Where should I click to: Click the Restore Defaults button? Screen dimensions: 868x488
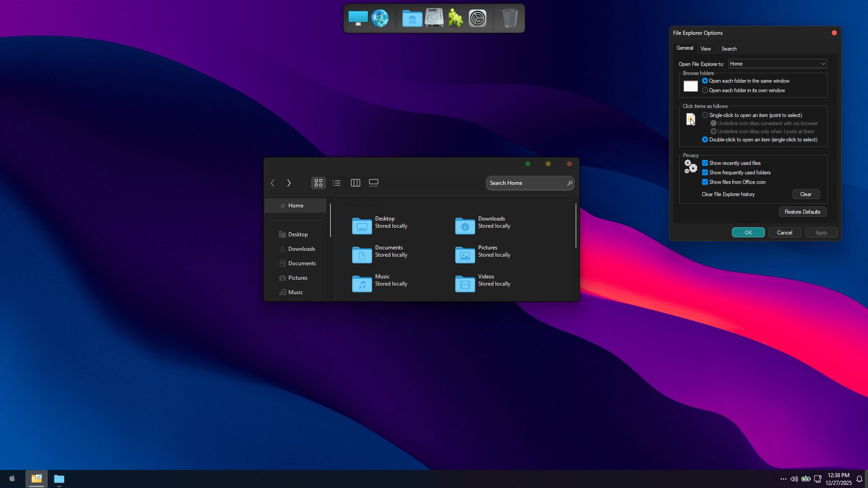pos(802,212)
